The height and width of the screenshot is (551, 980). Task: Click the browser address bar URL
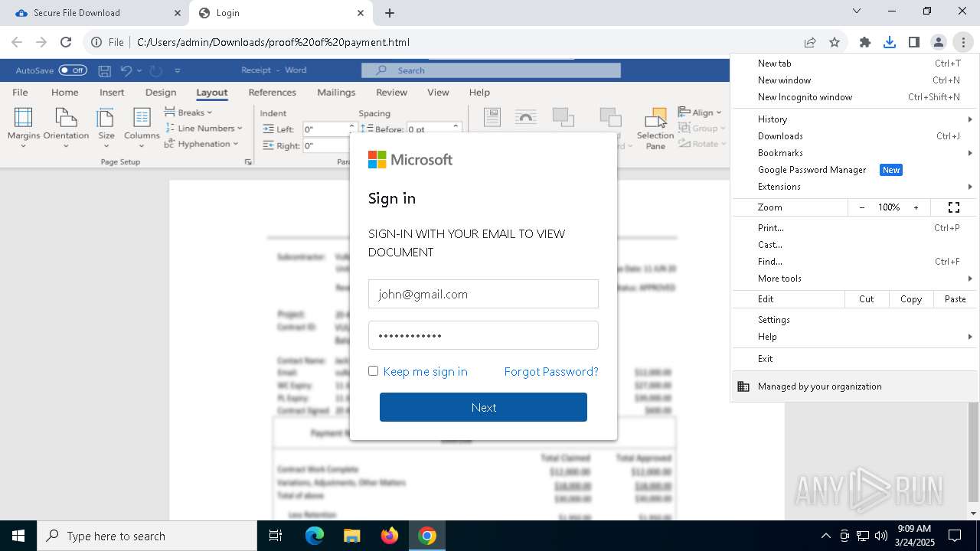tap(273, 42)
